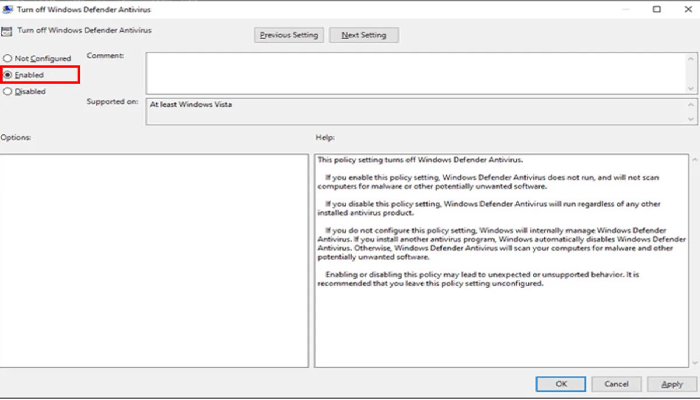Click the Help pane scroll down arrow
Image resolution: width=700 pixels, height=400 pixels.
695,363
